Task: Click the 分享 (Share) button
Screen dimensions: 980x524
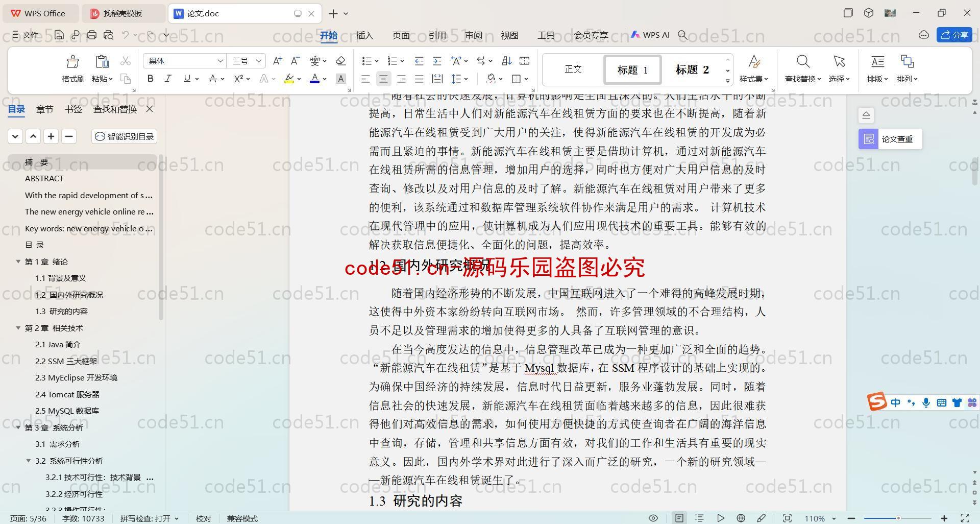Action: click(x=954, y=35)
